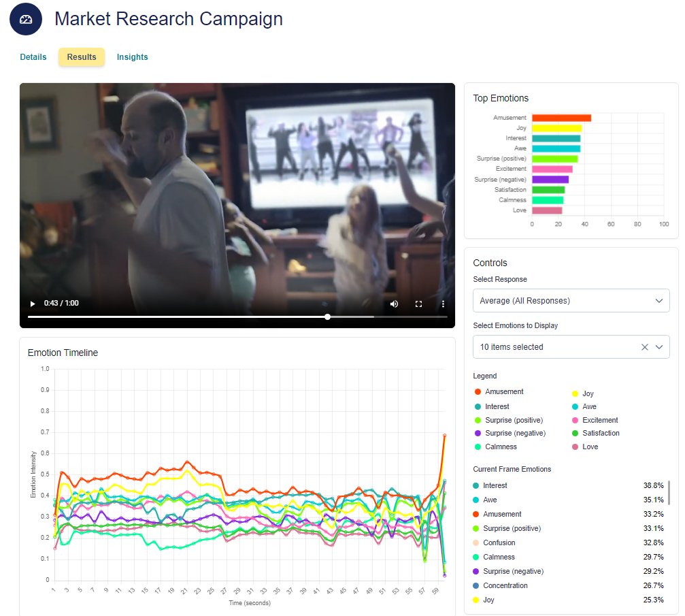Toggle Surprise (positive) in the legend

point(509,420)
